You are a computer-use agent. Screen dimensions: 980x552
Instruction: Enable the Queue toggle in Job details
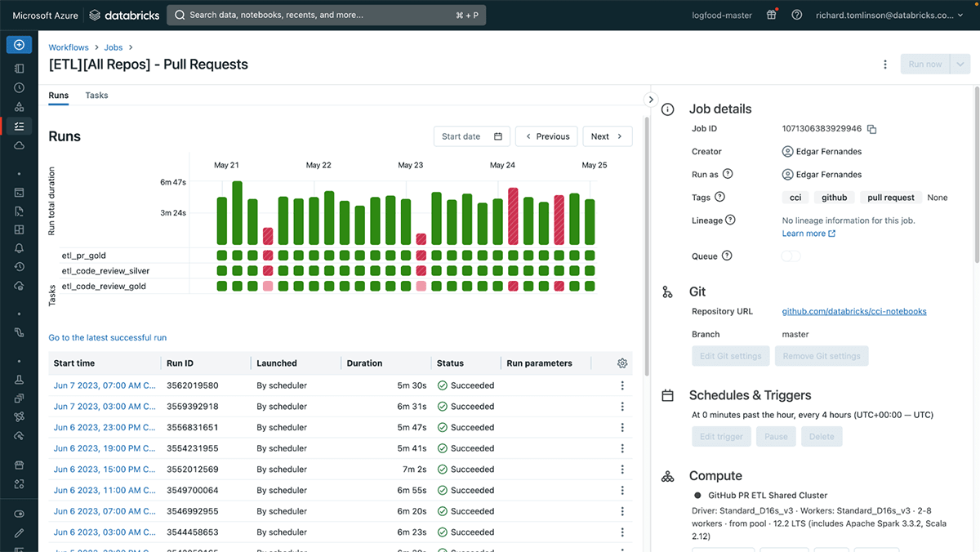click(x=790, y=256)
